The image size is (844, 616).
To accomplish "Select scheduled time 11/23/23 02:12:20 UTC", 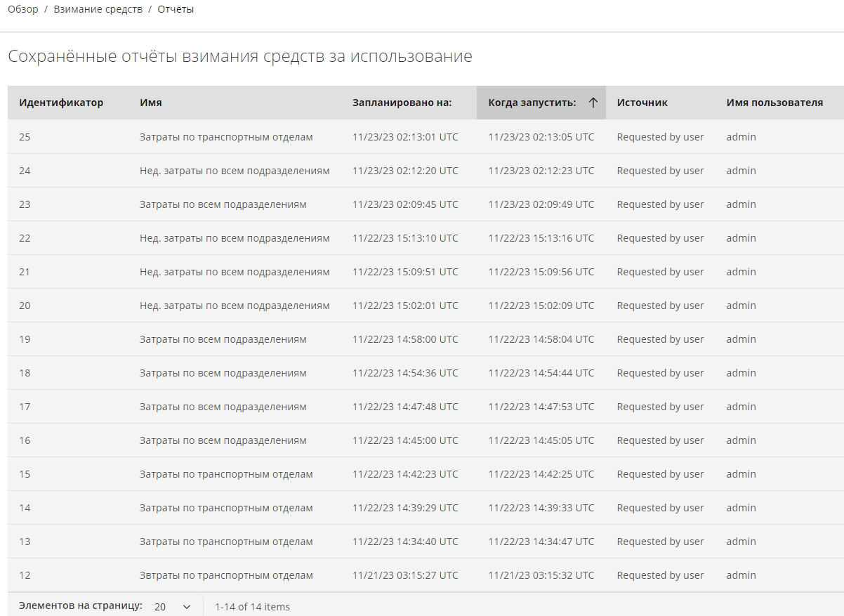I will 405,171.
